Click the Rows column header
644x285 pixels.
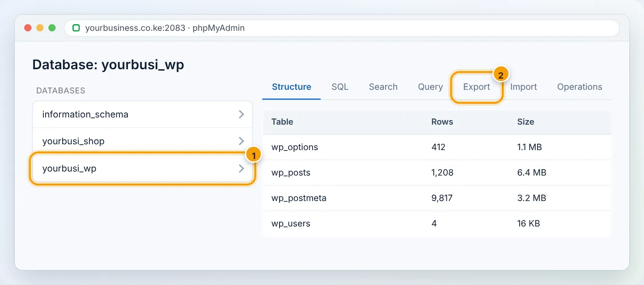pyautogui.click(x=442, y=122)
